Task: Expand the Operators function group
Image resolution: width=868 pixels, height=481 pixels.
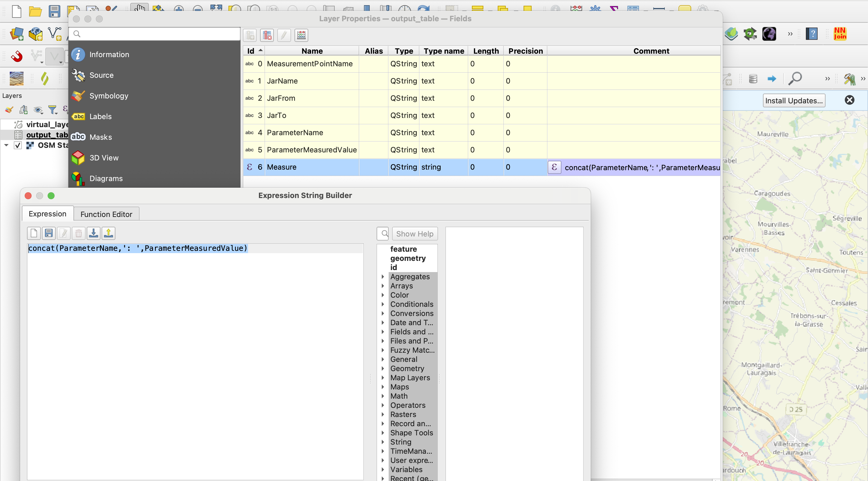Action: [383, 405]
